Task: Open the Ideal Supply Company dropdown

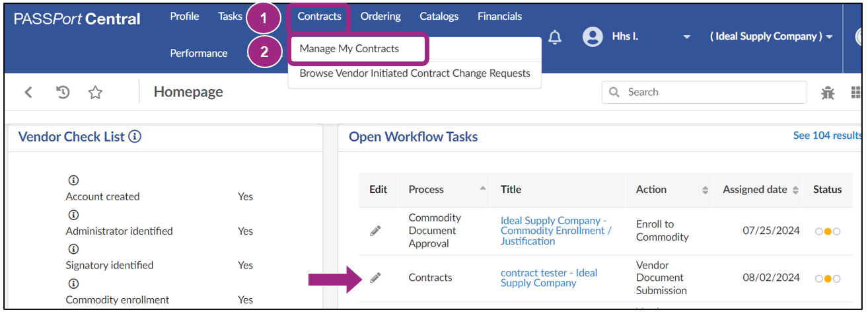Action: point(771,36)
